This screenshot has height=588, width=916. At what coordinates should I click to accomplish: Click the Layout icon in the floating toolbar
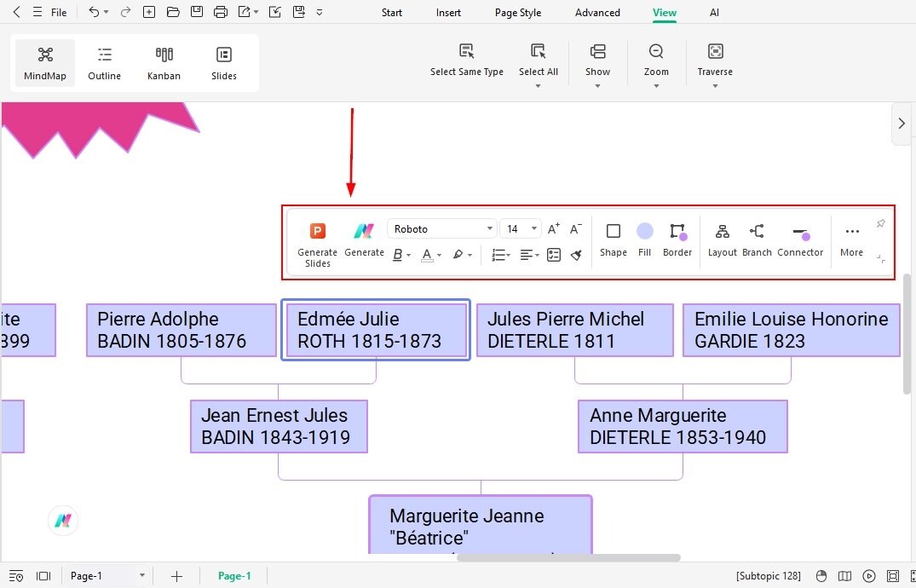(x=722, y=239)
